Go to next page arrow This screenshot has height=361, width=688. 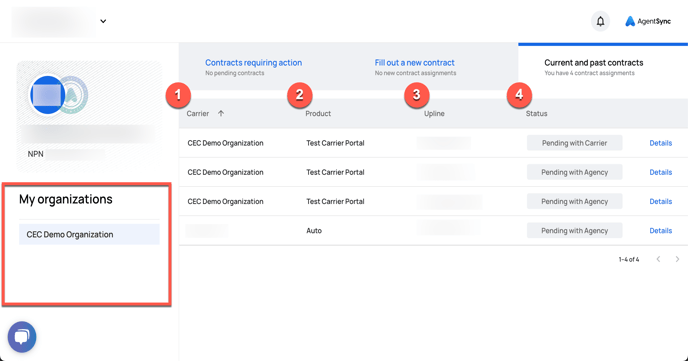(677, 259)
